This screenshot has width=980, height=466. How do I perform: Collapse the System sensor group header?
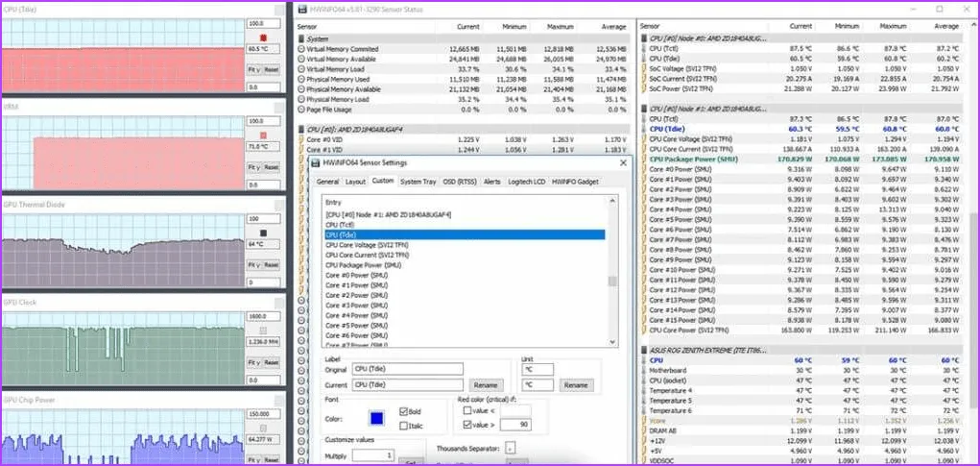tap(301, 38)
